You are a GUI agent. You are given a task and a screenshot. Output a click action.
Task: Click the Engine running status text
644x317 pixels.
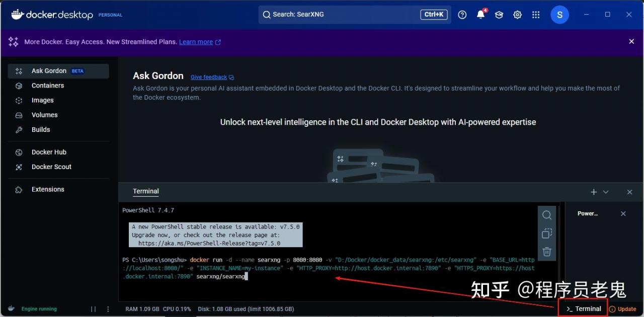[39, 309]
